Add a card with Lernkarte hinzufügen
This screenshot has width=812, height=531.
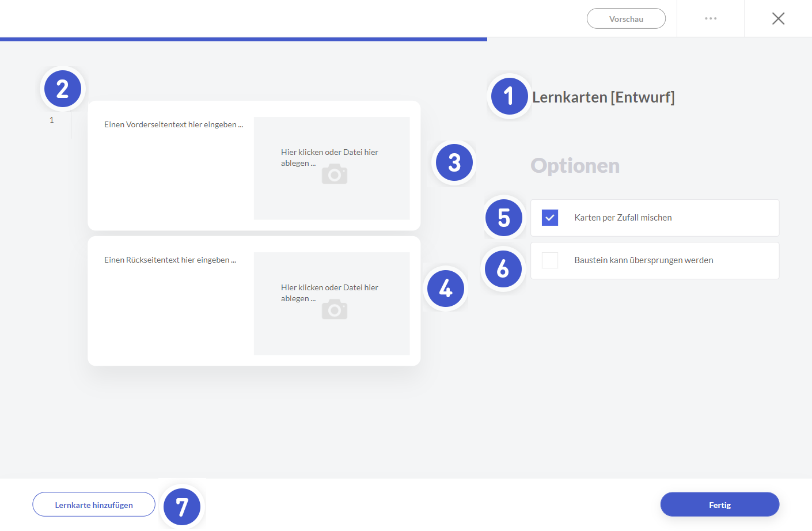94,505
